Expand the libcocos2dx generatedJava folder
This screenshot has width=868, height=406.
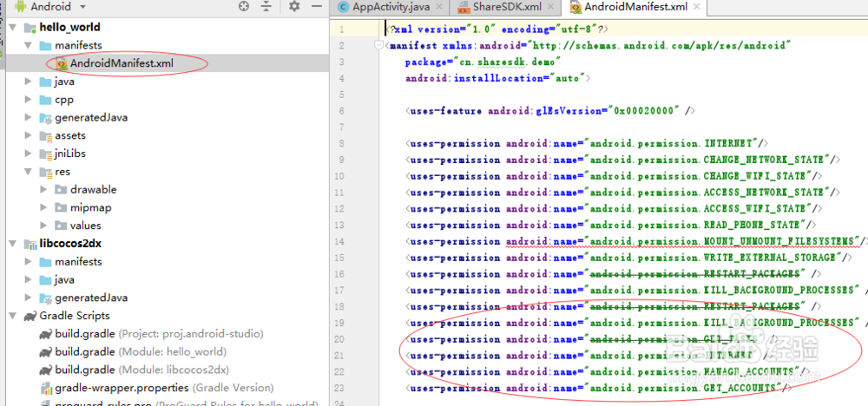(x=28, y=297)
